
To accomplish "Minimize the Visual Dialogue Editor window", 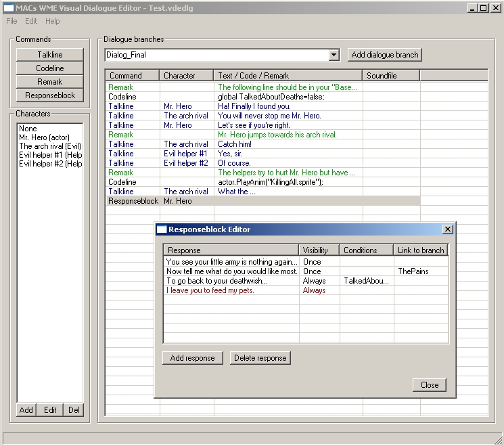I will coord(472,8).
